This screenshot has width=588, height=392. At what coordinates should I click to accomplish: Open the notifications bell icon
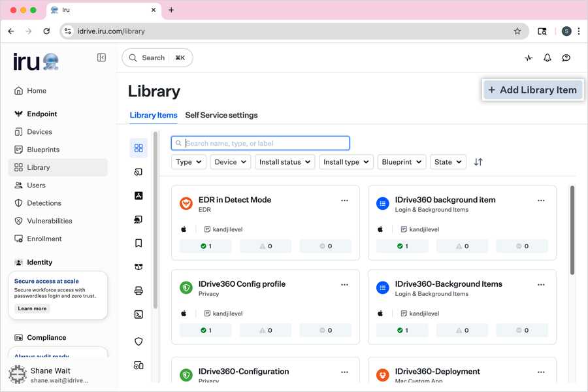(x=547, y=58)
